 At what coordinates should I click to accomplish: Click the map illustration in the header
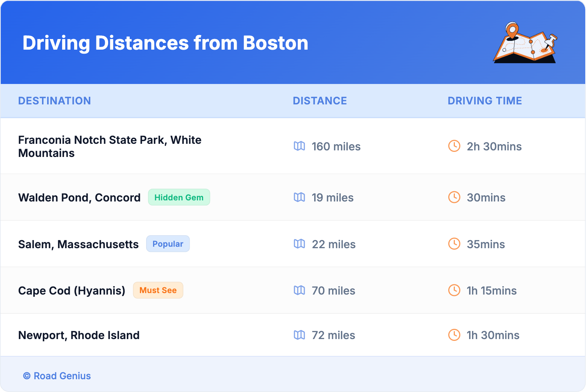click(x=525, y=42)
